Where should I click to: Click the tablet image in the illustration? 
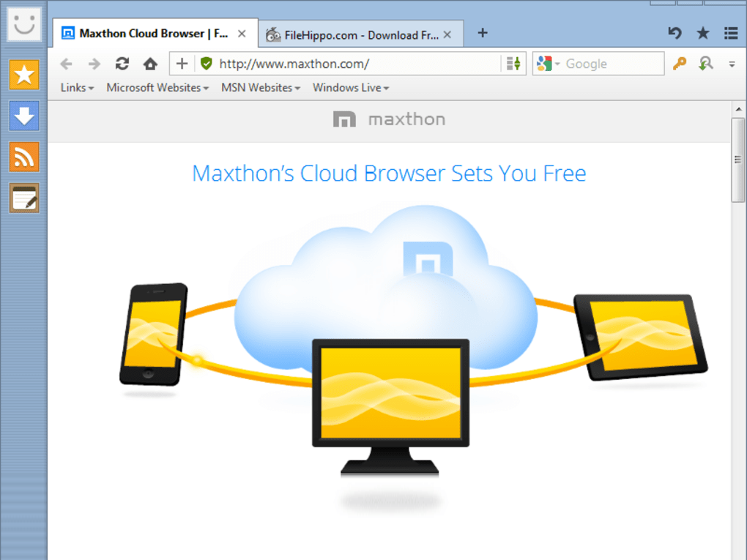pos(641,337)
